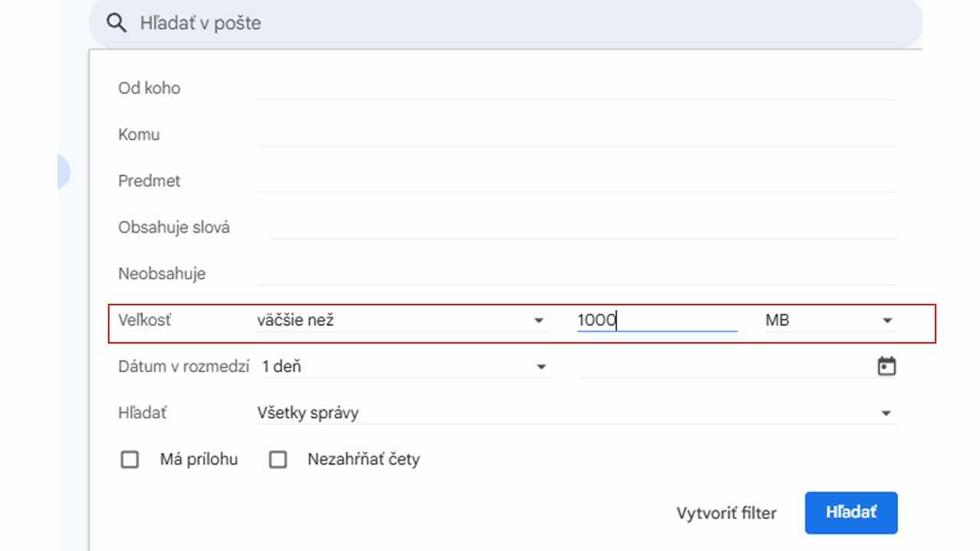Click the blue Hľadať button

tap(851, 513)
